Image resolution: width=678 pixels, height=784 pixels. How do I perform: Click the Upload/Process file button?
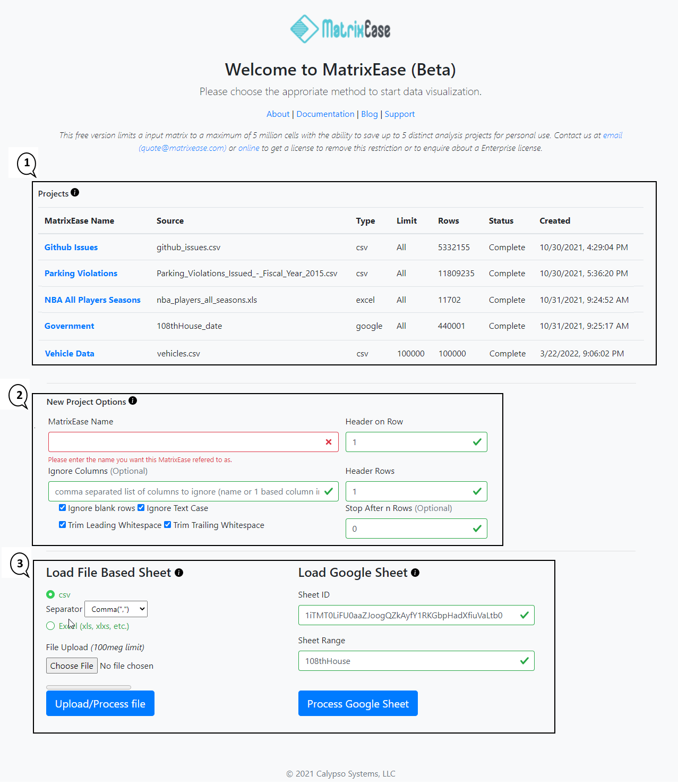[x=100, y=703]
